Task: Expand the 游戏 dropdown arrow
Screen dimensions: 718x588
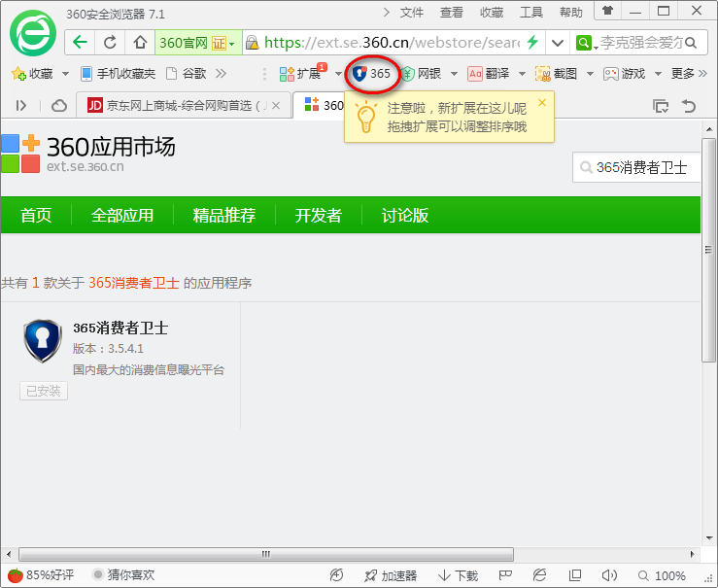Action: 658,73
